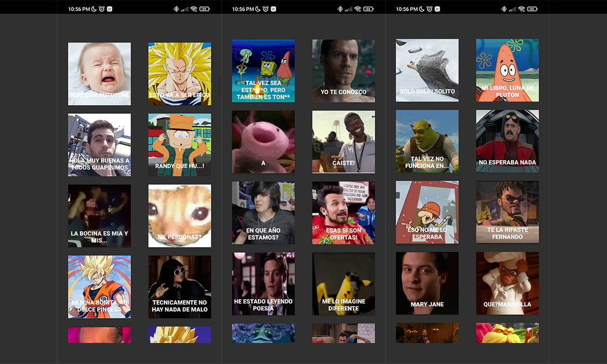Play the NO ESPERABA NADA sound
Screen dimensions: 607x364
click(507, 141)
